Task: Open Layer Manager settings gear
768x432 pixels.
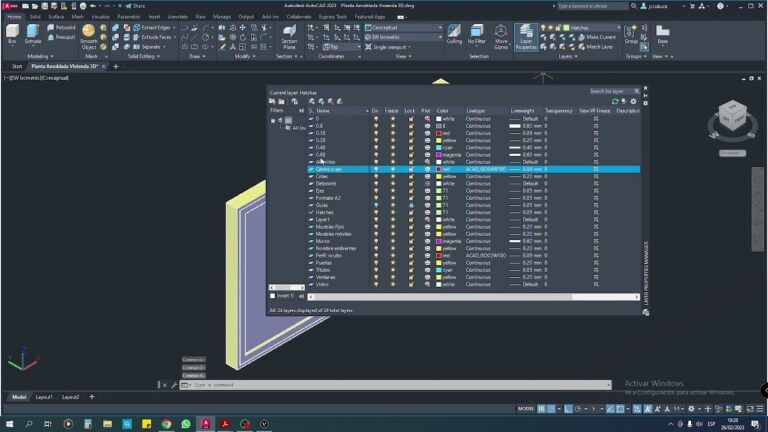Action: click(633, 101)
